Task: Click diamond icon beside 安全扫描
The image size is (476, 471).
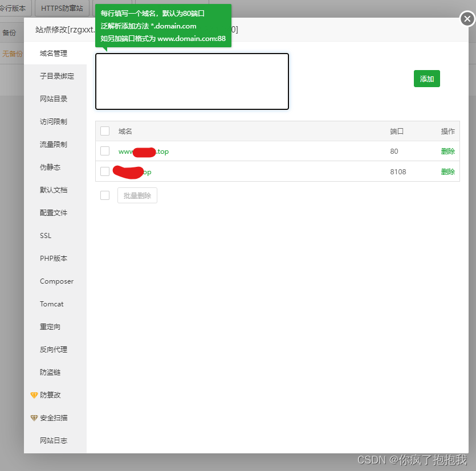Action: 34,418
